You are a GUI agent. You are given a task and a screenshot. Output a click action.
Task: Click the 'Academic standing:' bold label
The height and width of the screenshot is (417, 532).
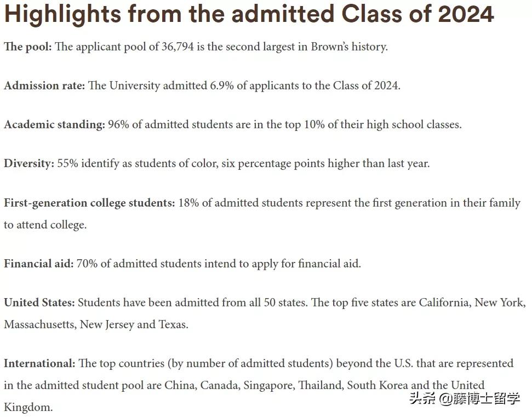54,124
